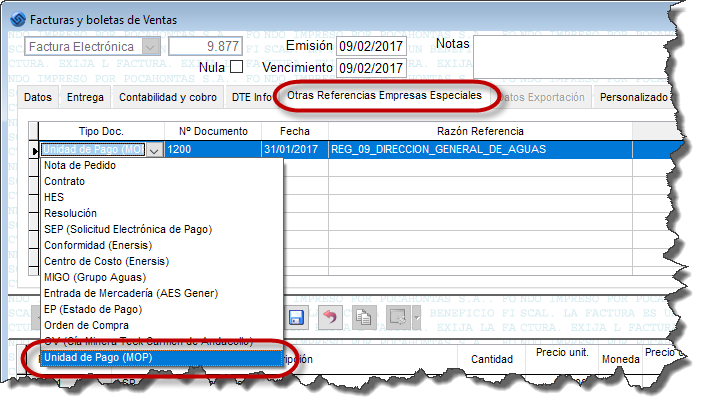Toggle the Nula checkbox

[236, 67]
